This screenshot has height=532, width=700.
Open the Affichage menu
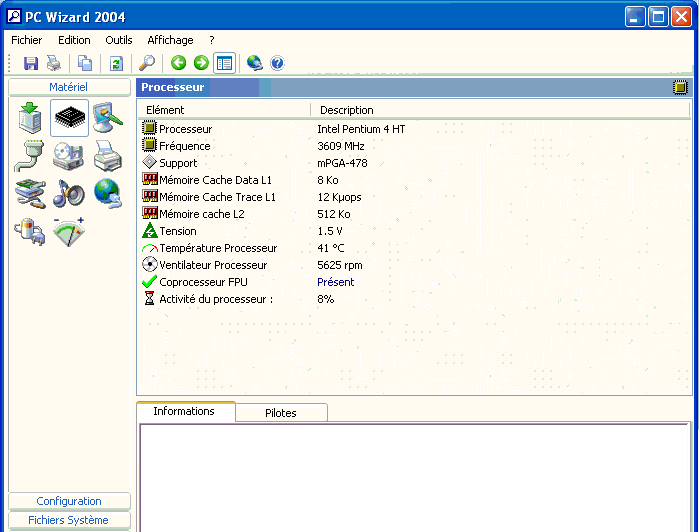(x=170, y=40)
